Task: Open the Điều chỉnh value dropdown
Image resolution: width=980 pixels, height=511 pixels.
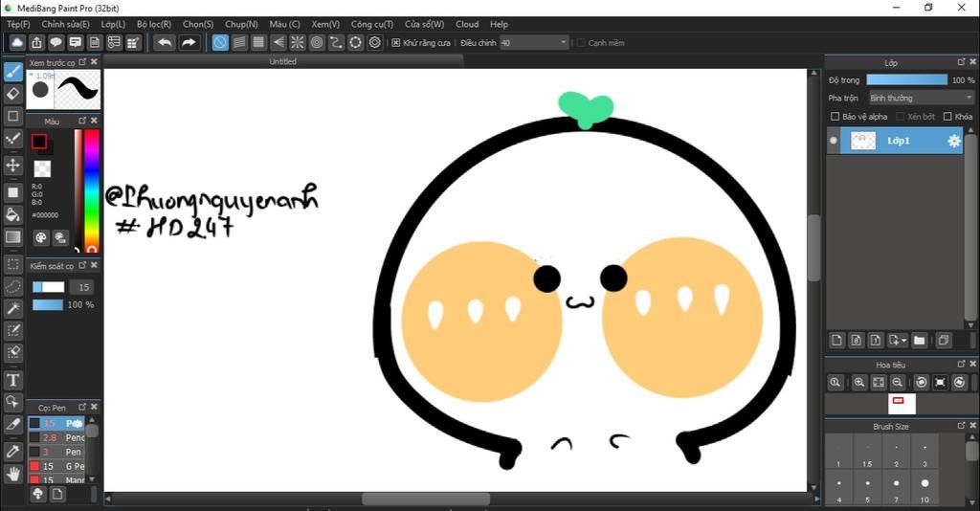Action: tap(534, 42)
